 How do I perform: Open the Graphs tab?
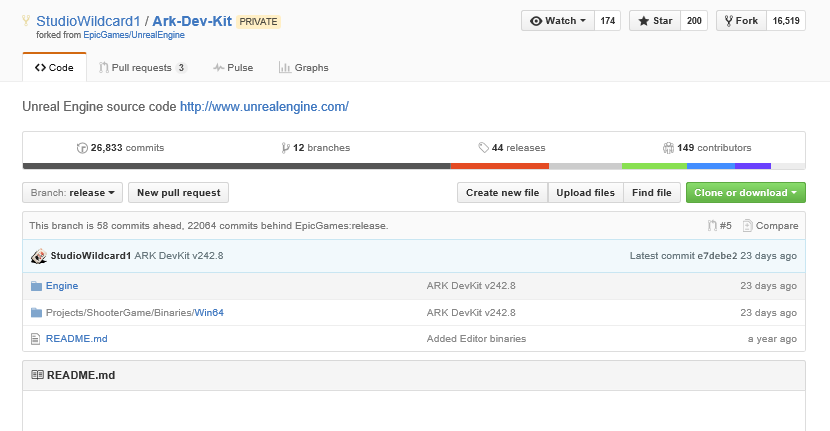coord(303,68)
